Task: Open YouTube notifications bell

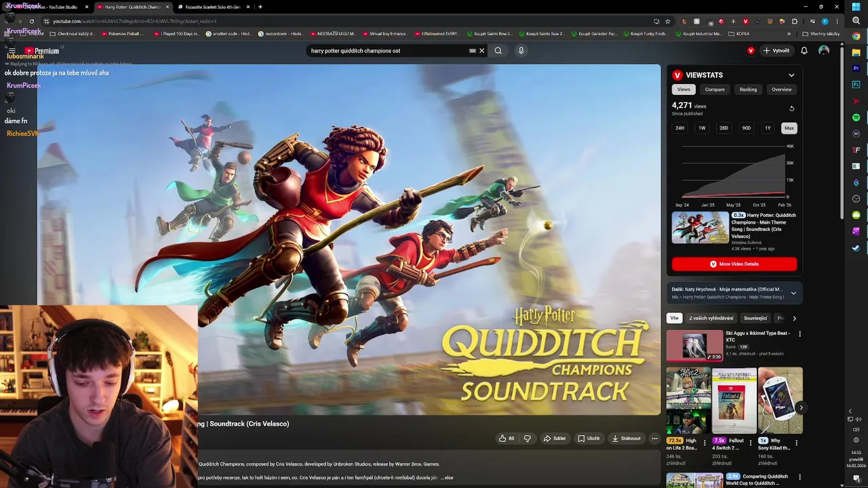Action: coord(804,51)
